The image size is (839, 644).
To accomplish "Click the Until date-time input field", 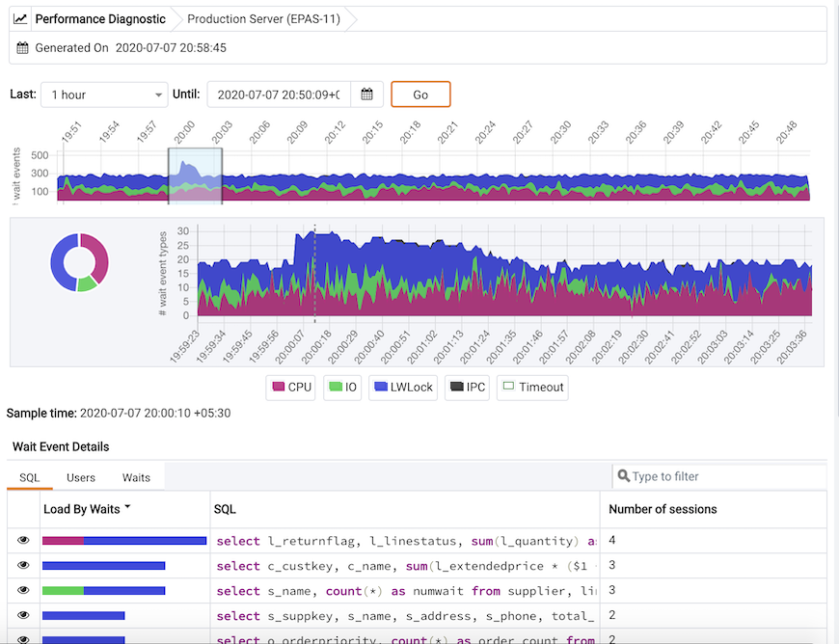I will point(279,94).
